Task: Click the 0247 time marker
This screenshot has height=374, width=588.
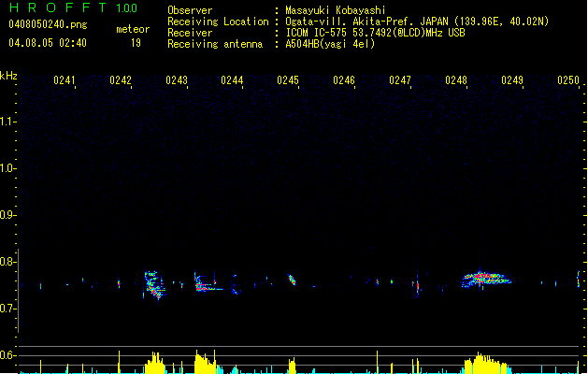Action: (x=400, y=80)
